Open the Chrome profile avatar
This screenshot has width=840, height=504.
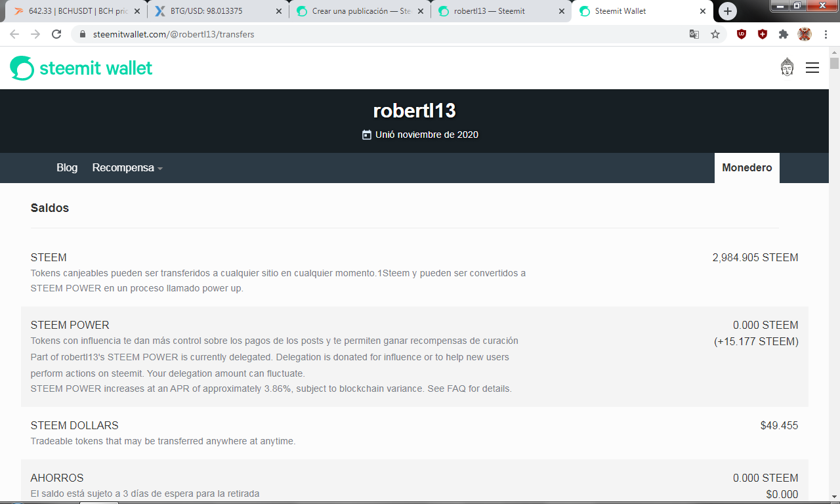tap(805, 34)
